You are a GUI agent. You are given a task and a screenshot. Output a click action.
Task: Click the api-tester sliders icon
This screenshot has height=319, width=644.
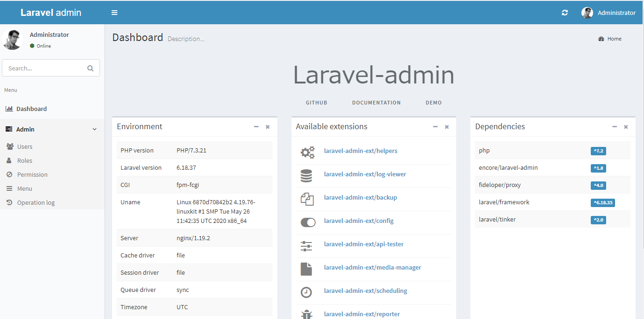[306, 246]
